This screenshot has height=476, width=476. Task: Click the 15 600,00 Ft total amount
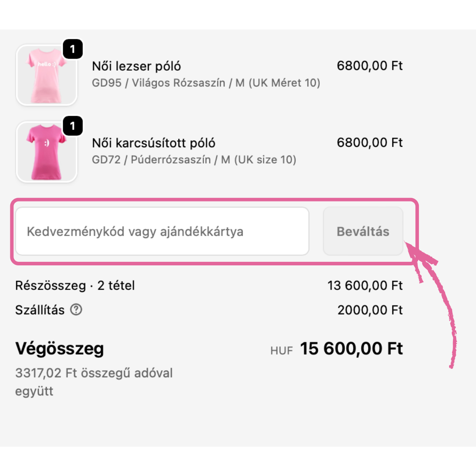(x=351, y=349)
